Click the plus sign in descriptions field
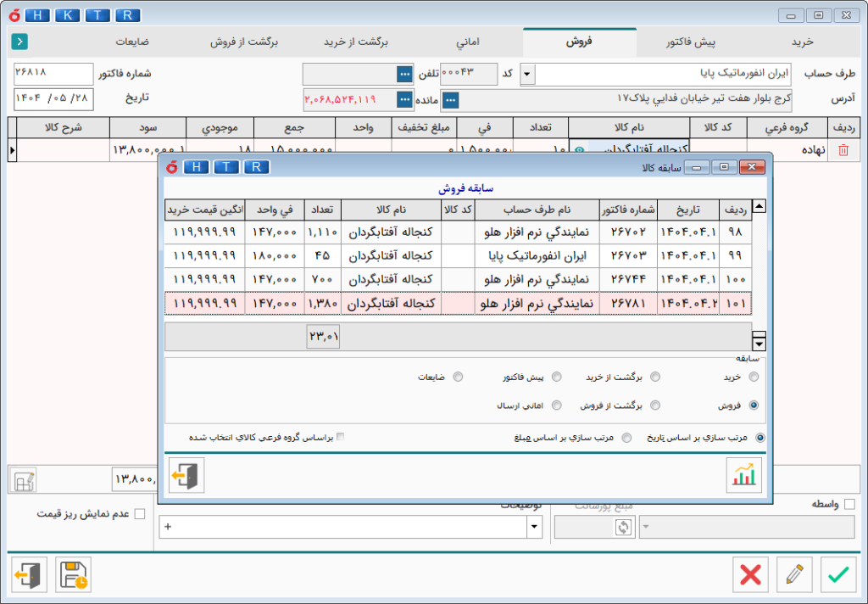 (168, 527)
